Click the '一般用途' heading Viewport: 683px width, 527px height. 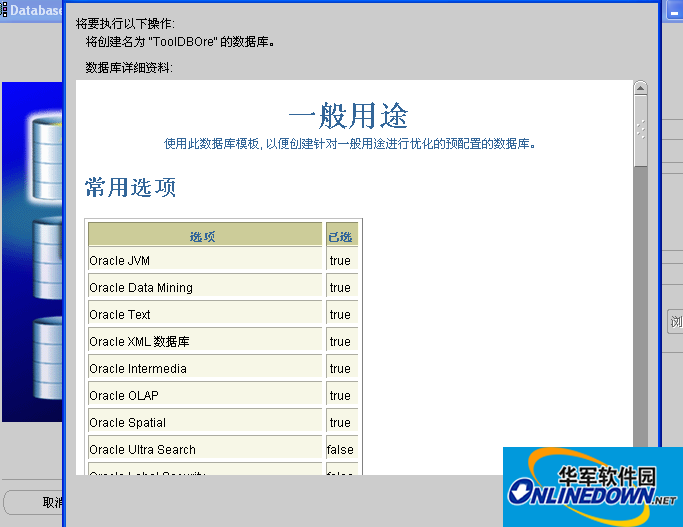coord(348,116)
